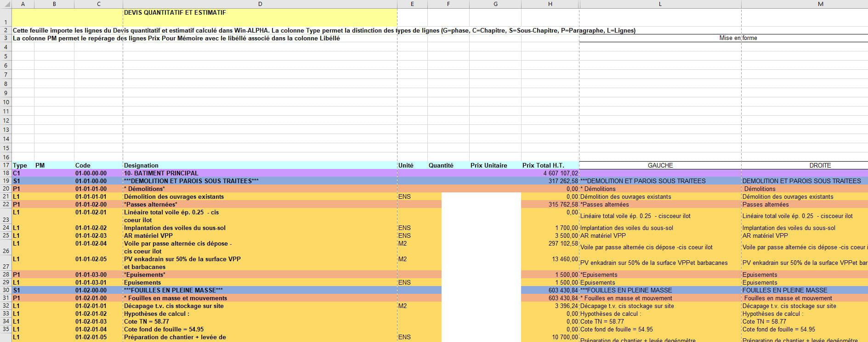This screenshot has height=342, width=868.
Task: Select column M 'Cote TN = 58.77'
Action: pyautogui.click(x=805, y=321)
